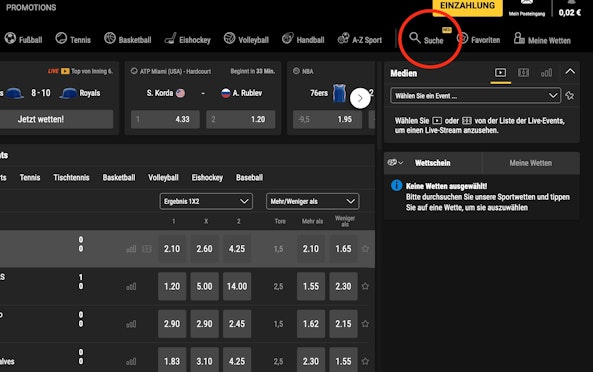Open the Wählen Sie ein Event dropdown
Screen dimensions: 593x372
[475, 96]
